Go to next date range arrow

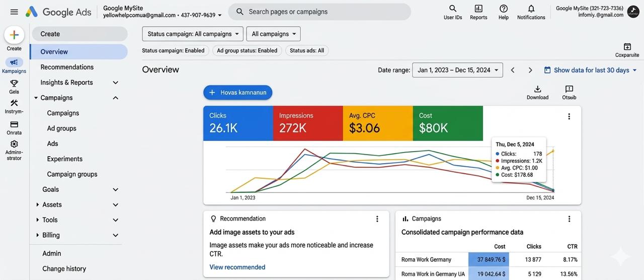tap(530, 70)
